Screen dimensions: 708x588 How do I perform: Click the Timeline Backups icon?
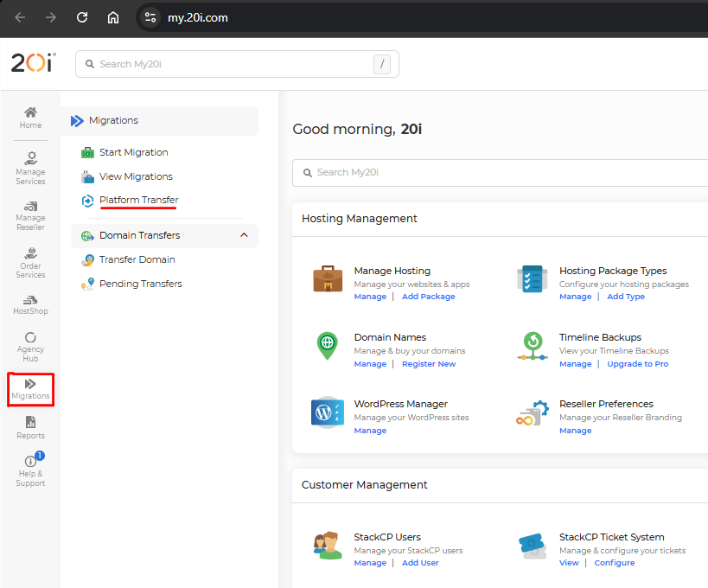533,346
